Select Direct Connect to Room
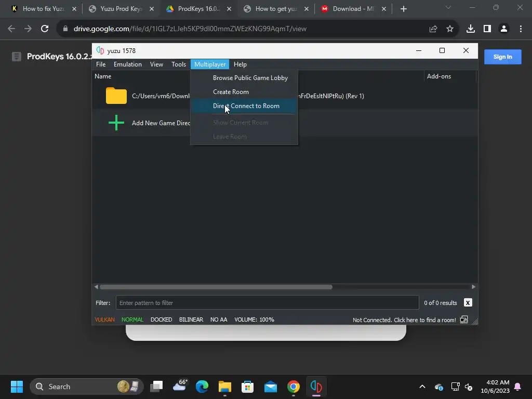 (244, 106)
